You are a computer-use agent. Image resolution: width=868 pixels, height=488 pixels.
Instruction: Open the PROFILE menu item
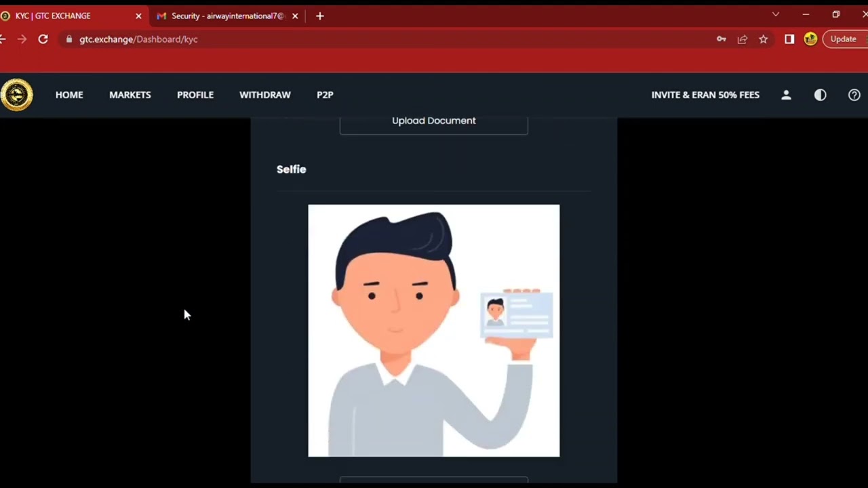point(195,95)
